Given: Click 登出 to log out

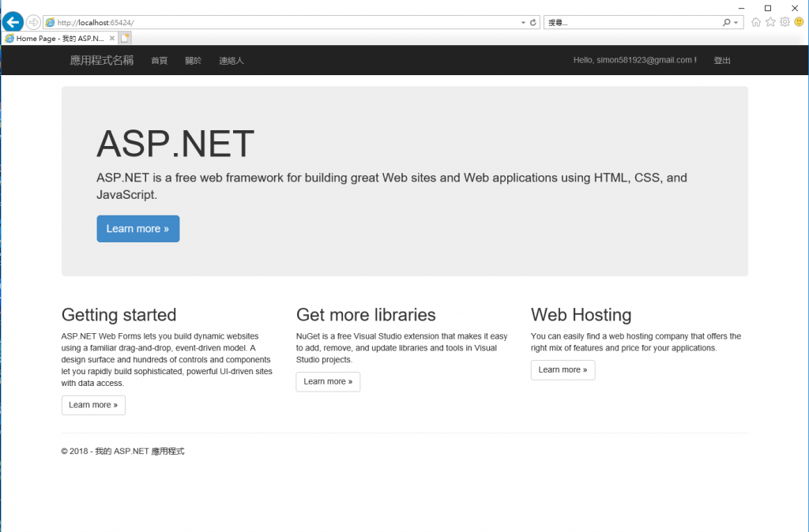Looking at the screenshot, I should click(722, 60).
